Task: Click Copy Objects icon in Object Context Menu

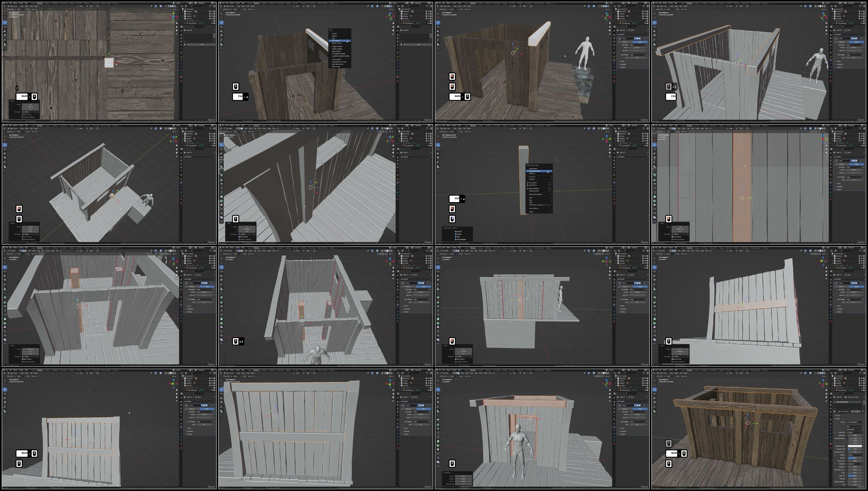Action: point(528,183)
